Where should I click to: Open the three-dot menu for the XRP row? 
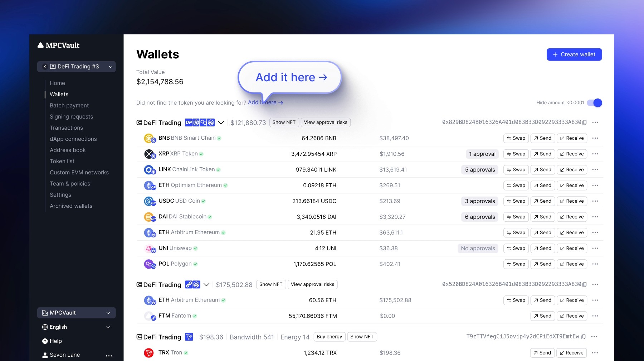click(595, 154)
